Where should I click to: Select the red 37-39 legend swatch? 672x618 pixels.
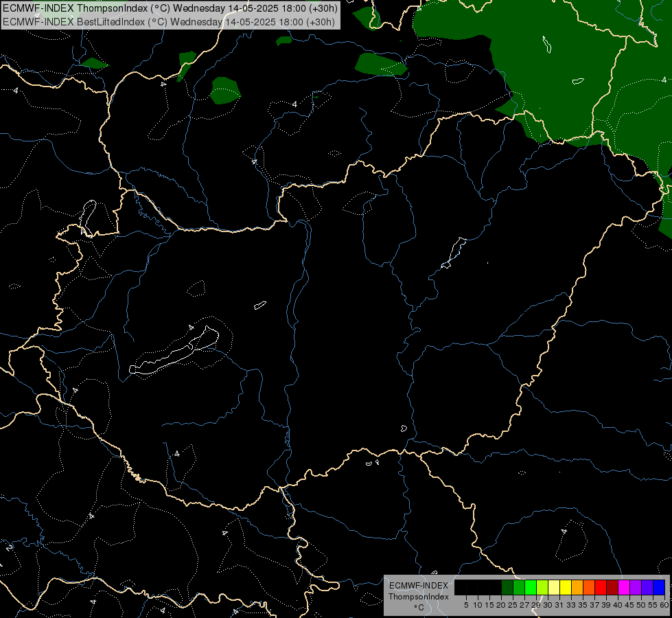601,587
